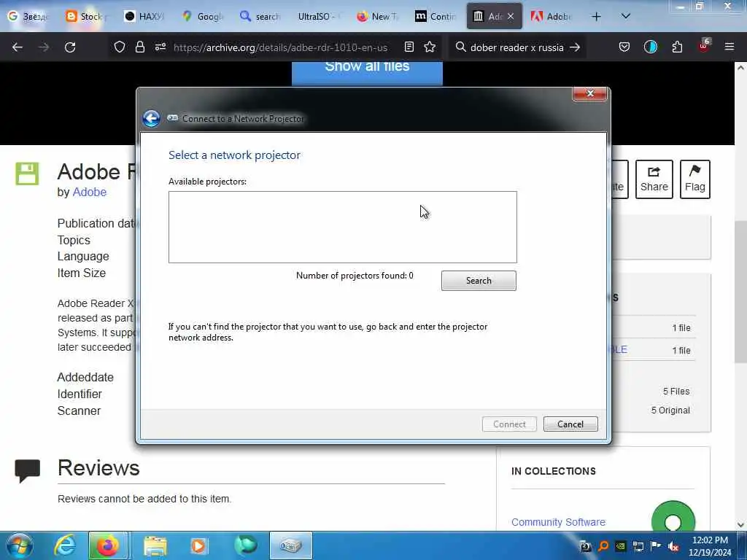Switch to the last Adobe tab
747x560 pixels.
[552, 17]
